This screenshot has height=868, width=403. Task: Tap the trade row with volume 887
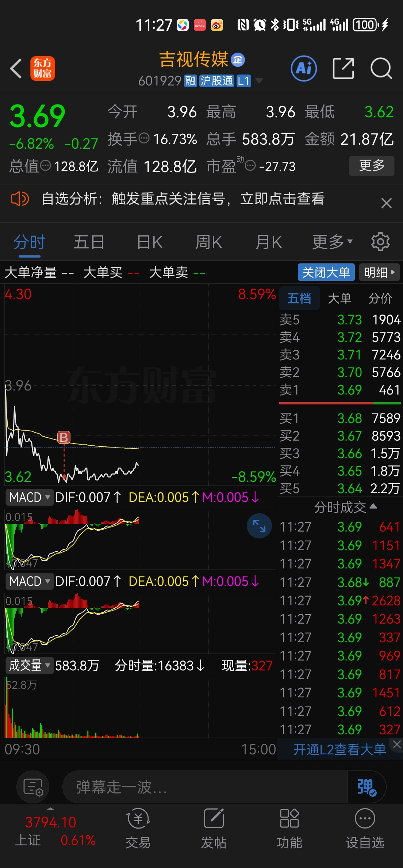point(340,582)
